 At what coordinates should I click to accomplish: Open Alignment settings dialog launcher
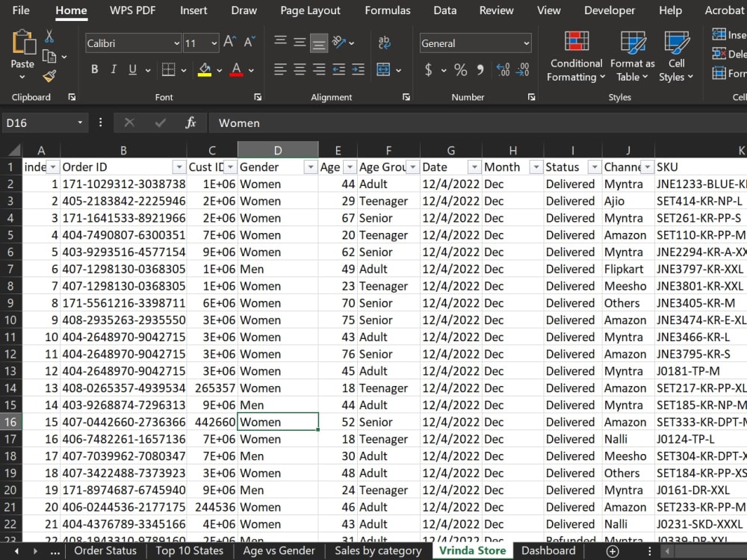406,97
